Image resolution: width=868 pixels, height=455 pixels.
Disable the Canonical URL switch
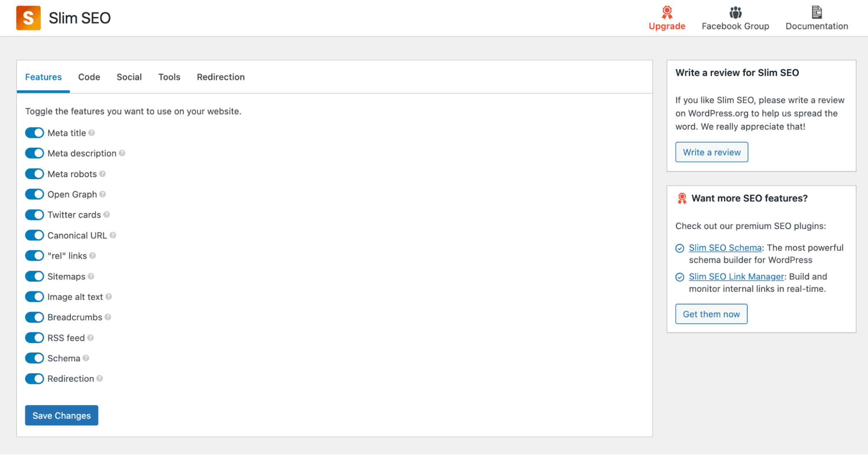(34, 235)
